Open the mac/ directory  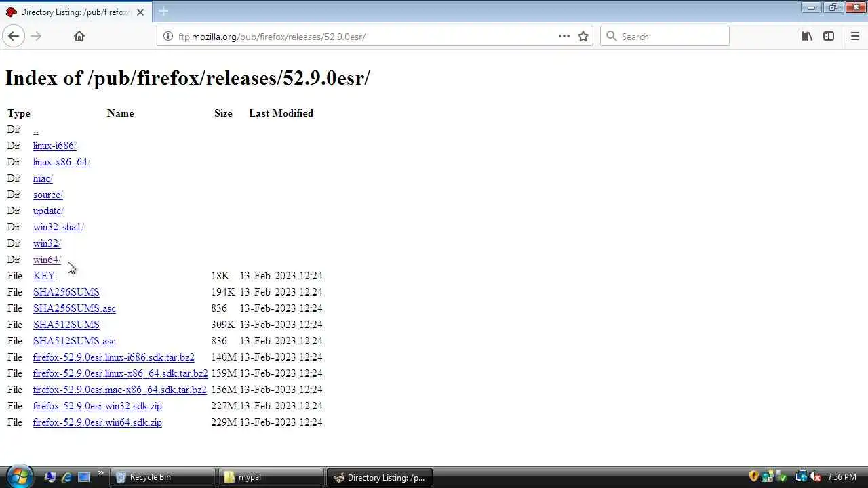(43, 178)
